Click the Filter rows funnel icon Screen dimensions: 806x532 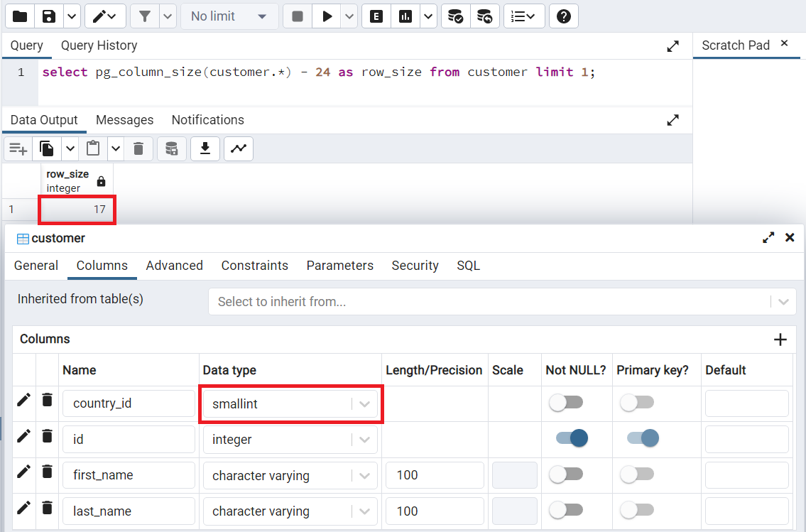[145, 16]
